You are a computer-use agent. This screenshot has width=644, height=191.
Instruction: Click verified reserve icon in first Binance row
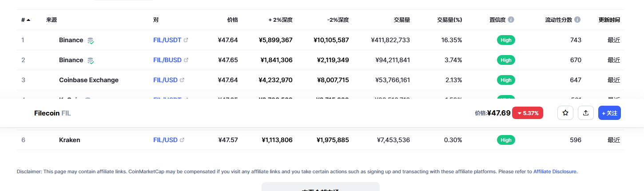[x=91, y=40]
